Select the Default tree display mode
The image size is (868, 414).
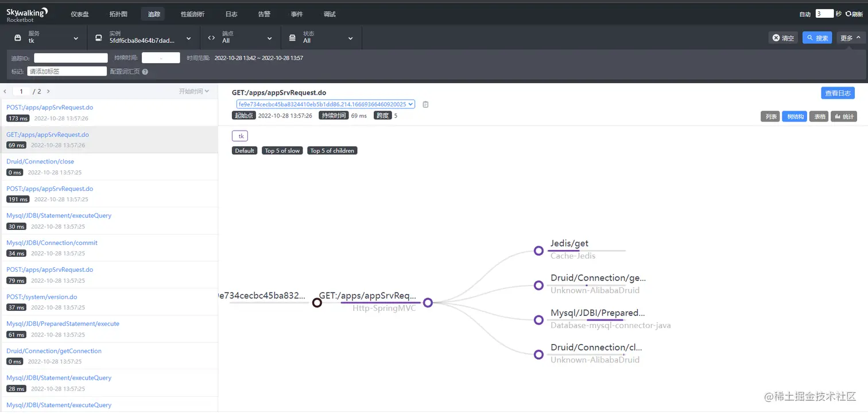point(245,151)
